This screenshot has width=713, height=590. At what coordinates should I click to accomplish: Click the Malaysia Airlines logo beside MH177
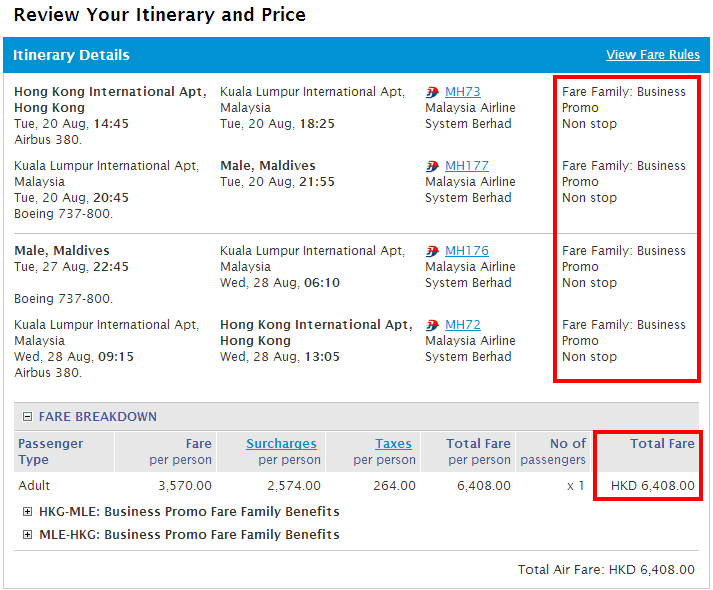coord(432,166)
